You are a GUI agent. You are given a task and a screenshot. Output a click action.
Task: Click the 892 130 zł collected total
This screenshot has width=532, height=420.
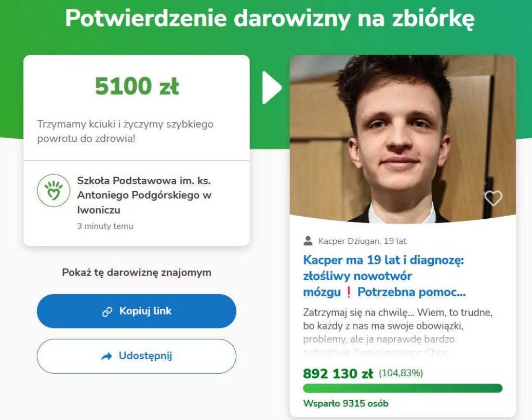tap(338, 373)
